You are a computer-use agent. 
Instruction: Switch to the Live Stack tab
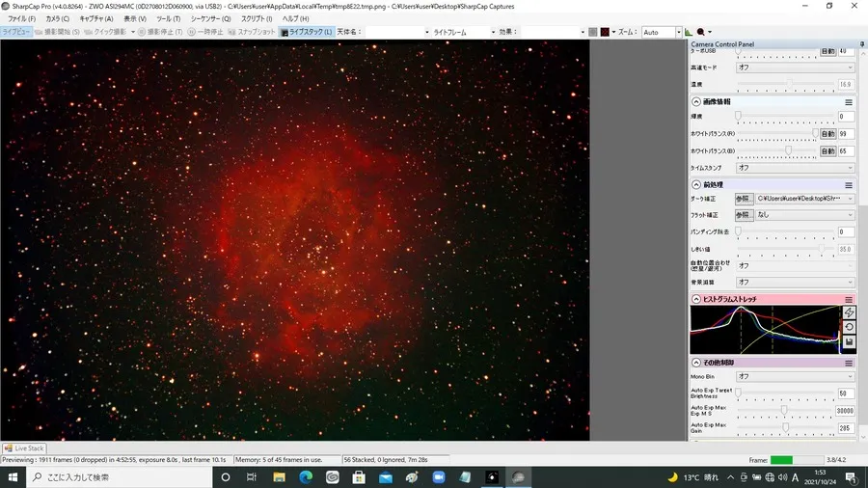pos(24,448)
